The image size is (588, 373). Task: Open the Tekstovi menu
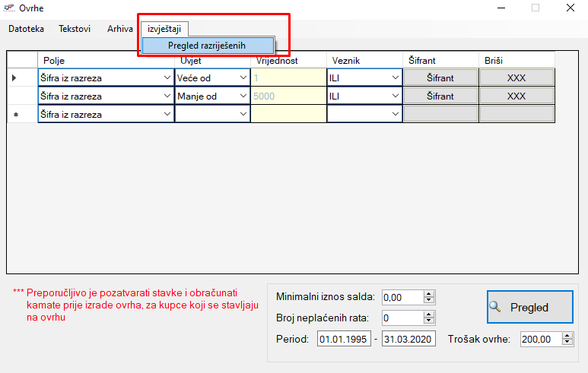[x=75, y=29]
